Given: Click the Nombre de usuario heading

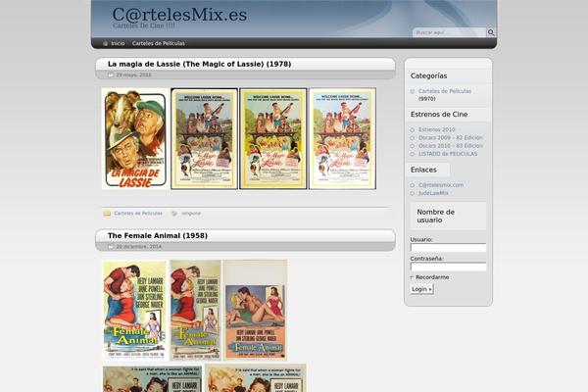Looking at the screenshot, I should [436, 216].
